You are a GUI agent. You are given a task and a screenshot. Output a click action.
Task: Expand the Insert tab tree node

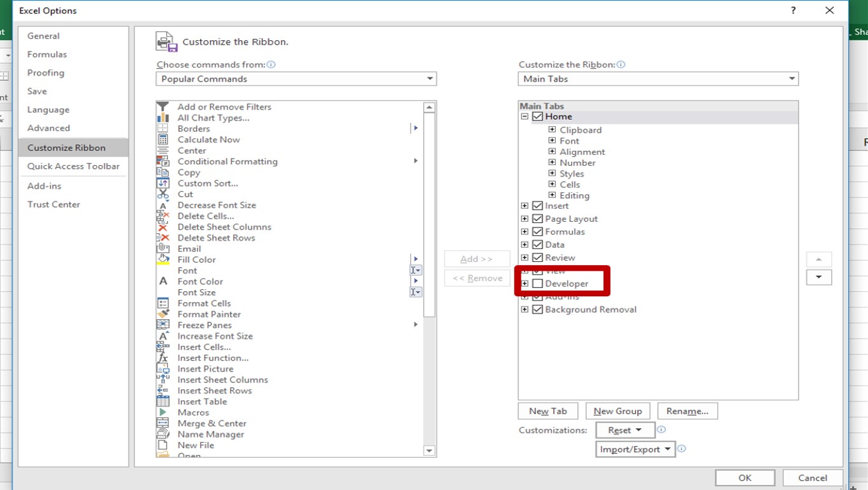tap(523, 205)
